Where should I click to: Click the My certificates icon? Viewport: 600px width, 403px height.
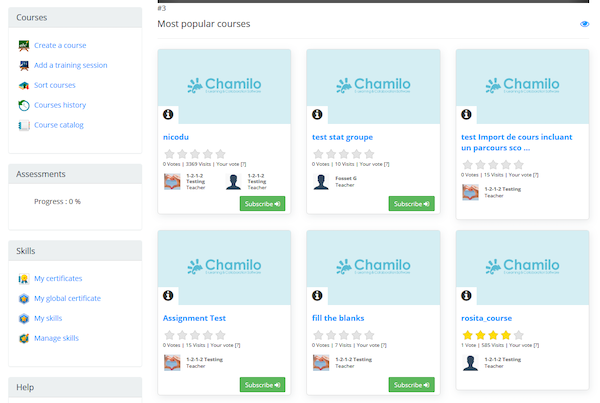coord(24,279)
